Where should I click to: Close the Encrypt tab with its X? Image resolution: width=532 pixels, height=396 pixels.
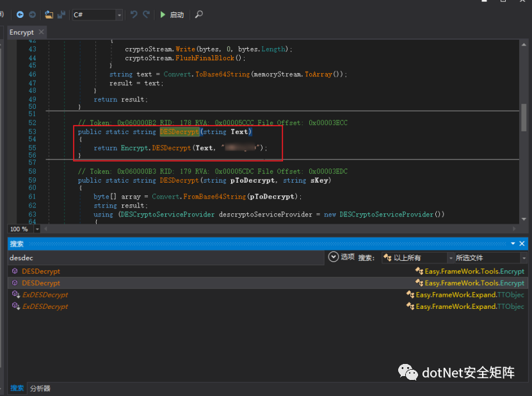pyautogui.click(x=42, y=32)
